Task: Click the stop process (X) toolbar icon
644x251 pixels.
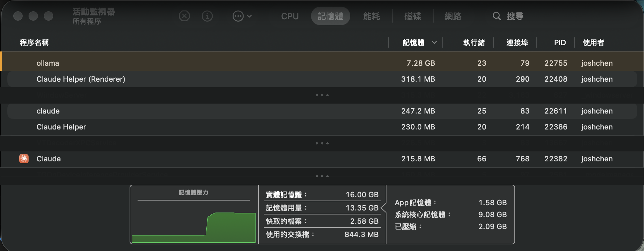Action: coord(184,16)
